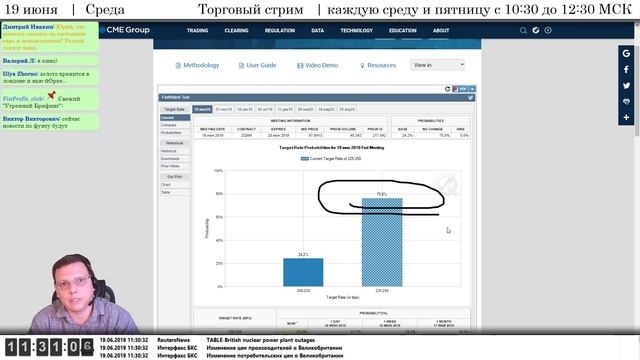Screen dimensions: 640x360
Task: Select the seventh meeting date tab (18 March 2020)
Action: click(x=326, y=109)
